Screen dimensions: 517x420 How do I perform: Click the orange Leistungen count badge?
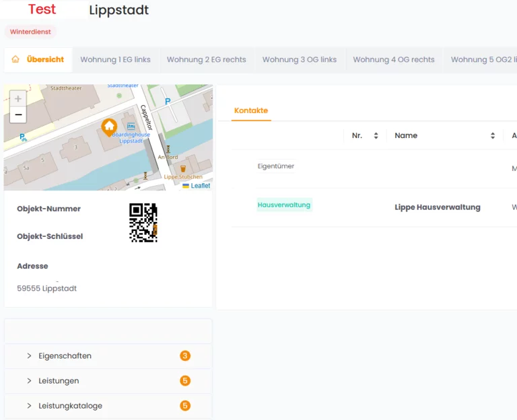click(185, 381)
